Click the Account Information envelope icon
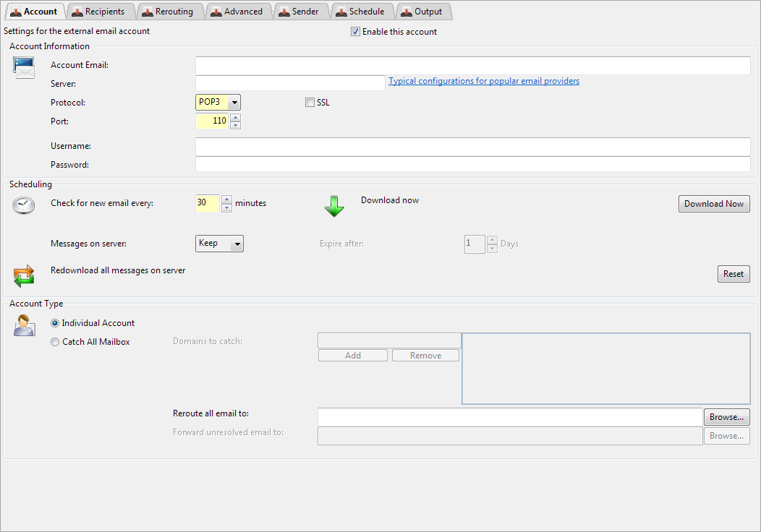Image resolution: width=761 pixels, height=532 pixels. pyautogui.click(x=24, y=68)
